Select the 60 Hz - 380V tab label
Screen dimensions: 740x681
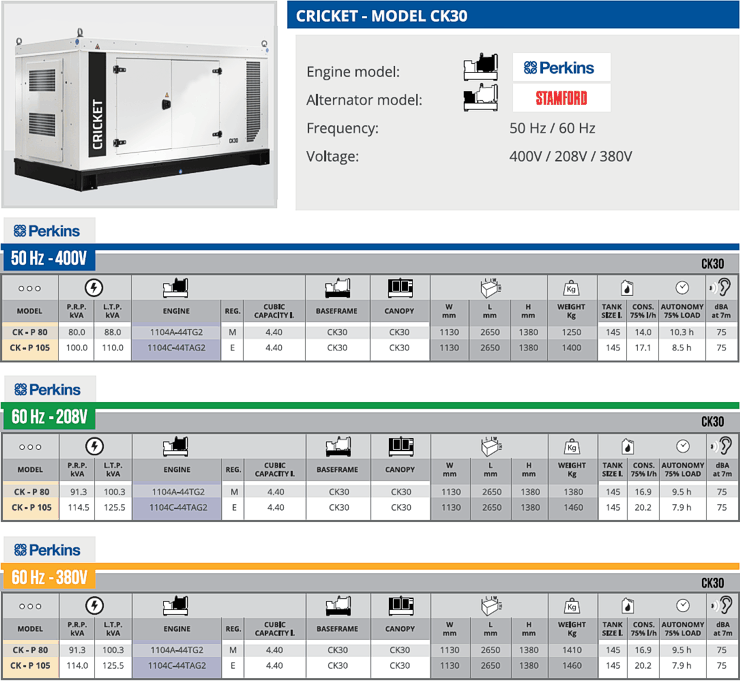(49, 577)
